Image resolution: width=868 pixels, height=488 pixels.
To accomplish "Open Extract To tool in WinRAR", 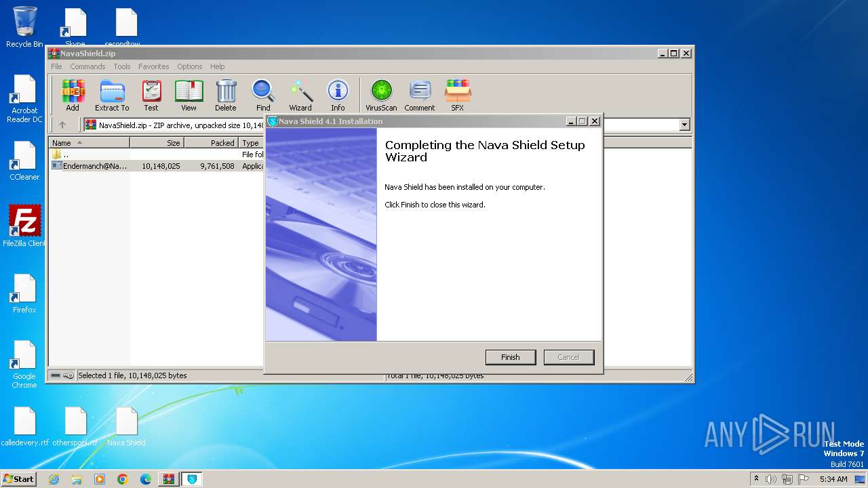I will pos(112,95).
